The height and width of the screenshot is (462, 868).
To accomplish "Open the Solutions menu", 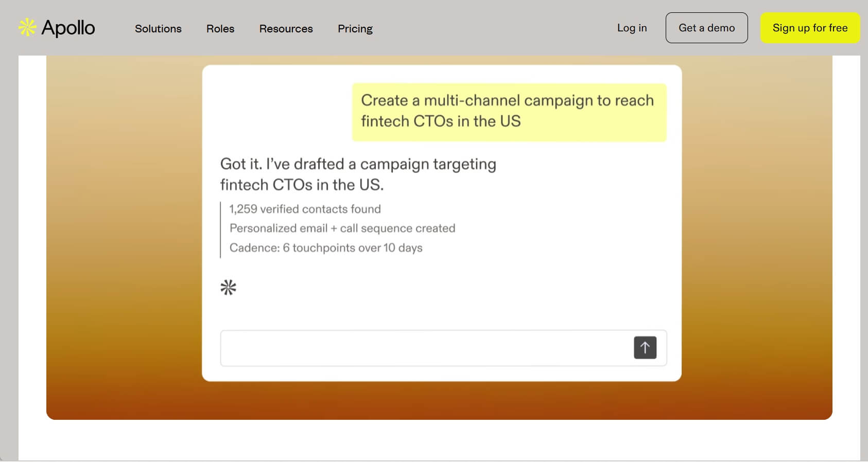I will 158,29.
